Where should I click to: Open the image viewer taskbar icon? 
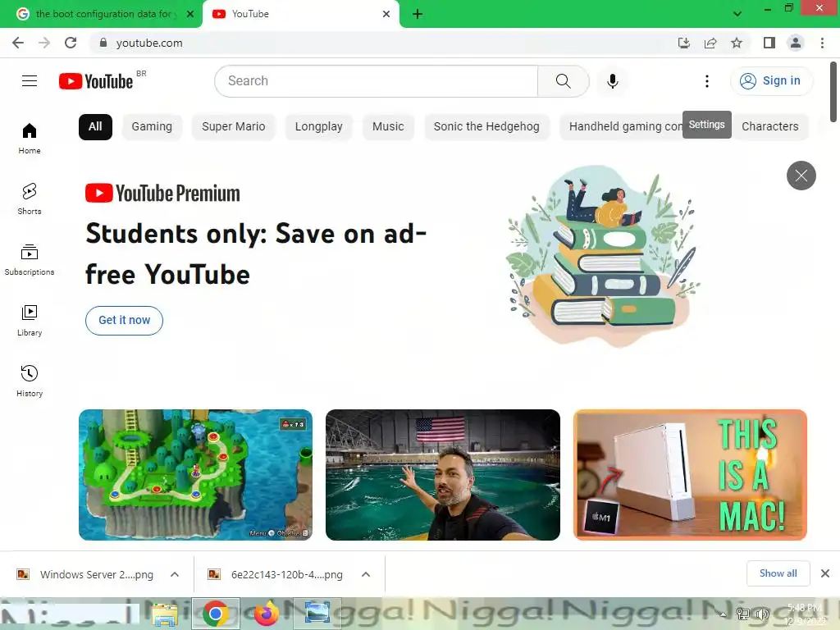click(x=317, y=614)
